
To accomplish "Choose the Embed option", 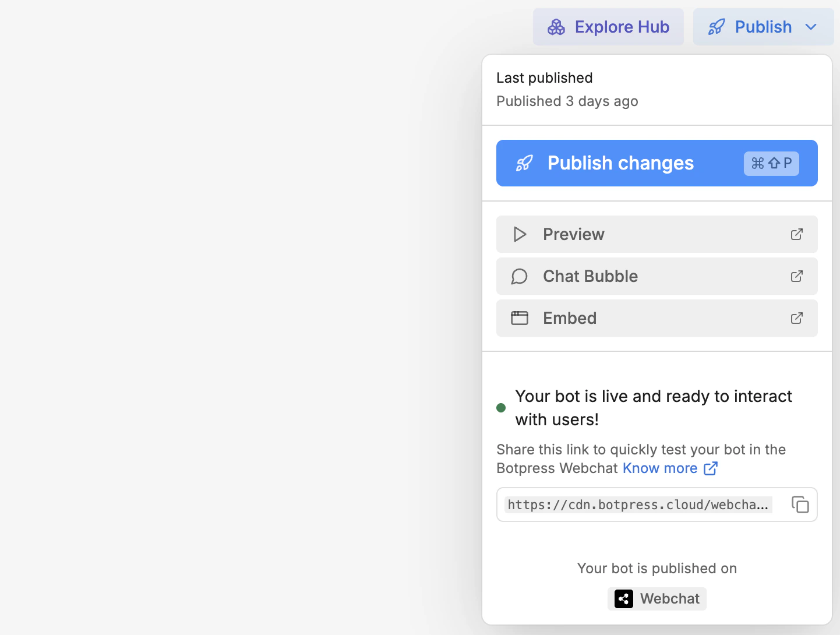I will point(657,318).
